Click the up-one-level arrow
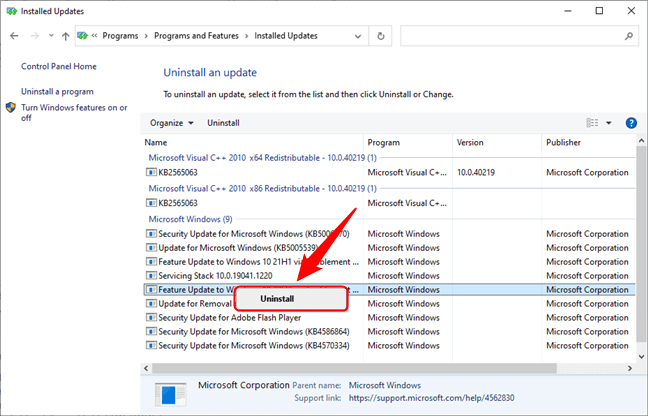648x416 pixels. [65, 36]
